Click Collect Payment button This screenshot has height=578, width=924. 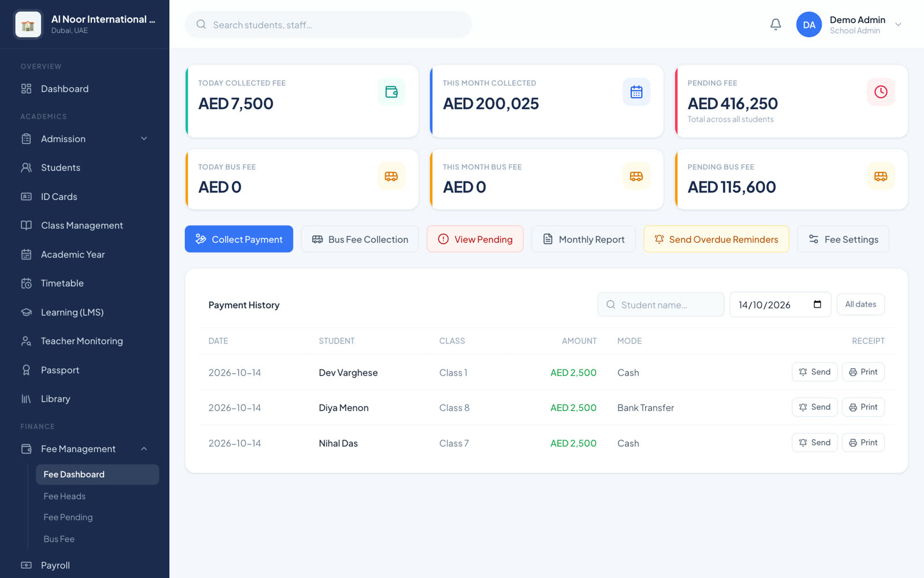(x=239, y=239)
